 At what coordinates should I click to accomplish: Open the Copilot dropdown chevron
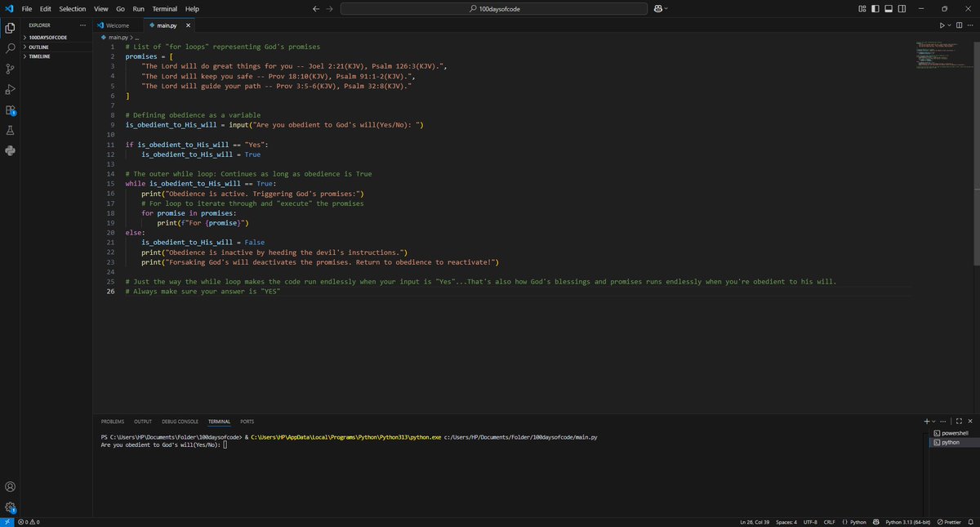[x=666, y=8]
